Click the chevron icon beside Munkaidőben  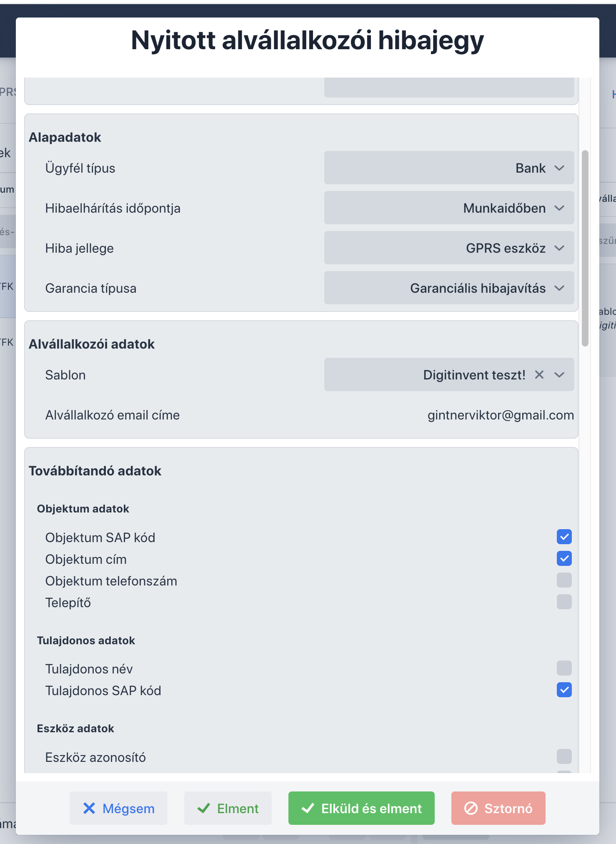(559, 208)
